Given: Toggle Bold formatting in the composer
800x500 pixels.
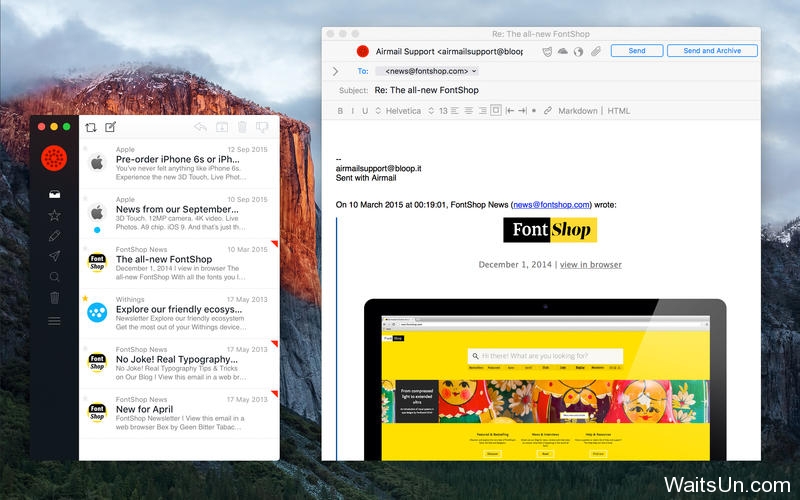Looking at the screenshot, I should [340, 111].
